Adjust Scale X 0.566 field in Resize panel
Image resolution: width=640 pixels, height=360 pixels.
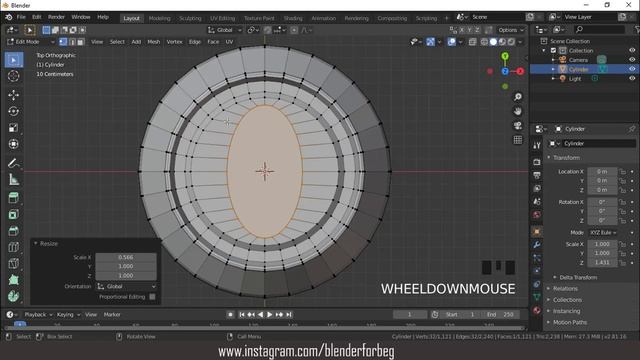coord(126,257)
